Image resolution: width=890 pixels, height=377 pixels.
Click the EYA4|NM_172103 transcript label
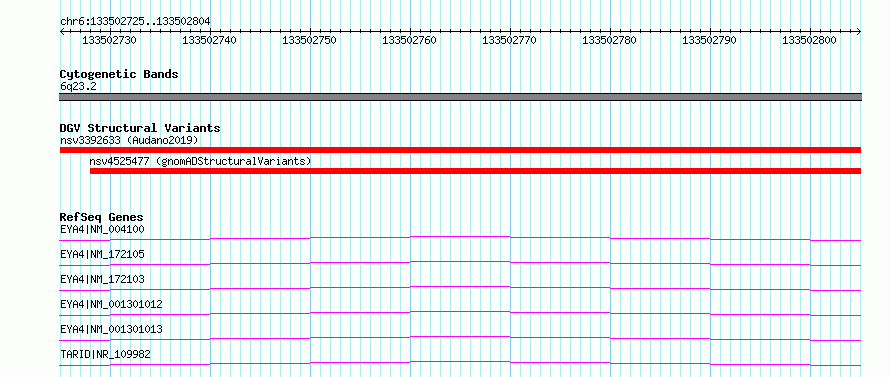click(x=102, y=279)
